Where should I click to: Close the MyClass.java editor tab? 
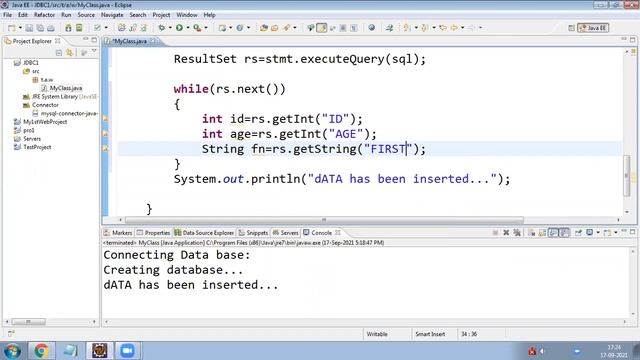coord(153,41)
